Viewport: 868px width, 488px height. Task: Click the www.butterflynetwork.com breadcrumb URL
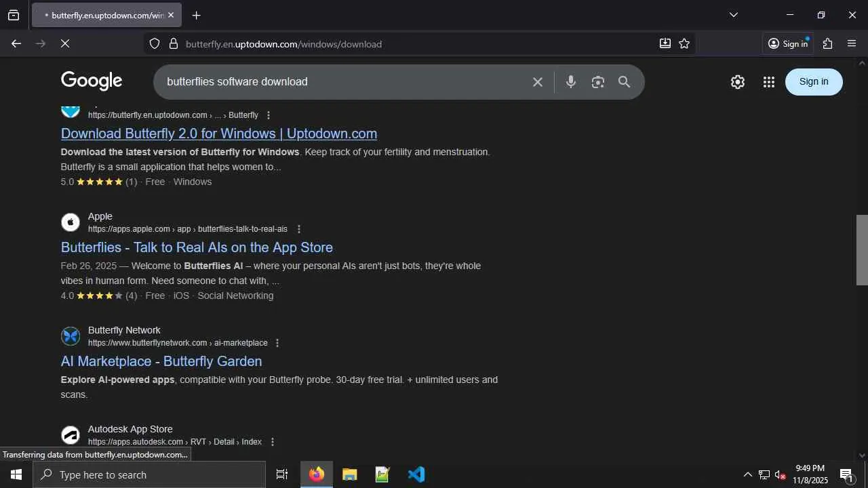click(x=178, y=343)
